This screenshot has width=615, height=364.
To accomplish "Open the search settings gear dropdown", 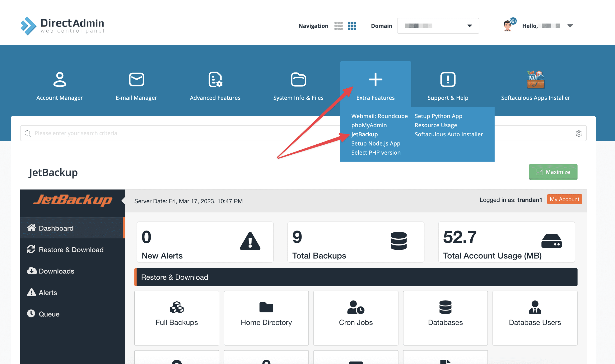I will click(x=579, y=133).
